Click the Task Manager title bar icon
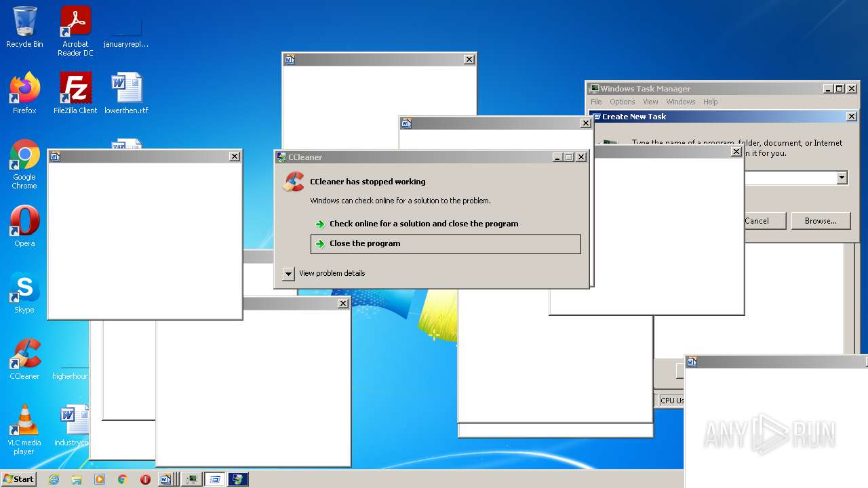Image resolution: width=868 pixels, height=488 pixels. click(594, 89)
